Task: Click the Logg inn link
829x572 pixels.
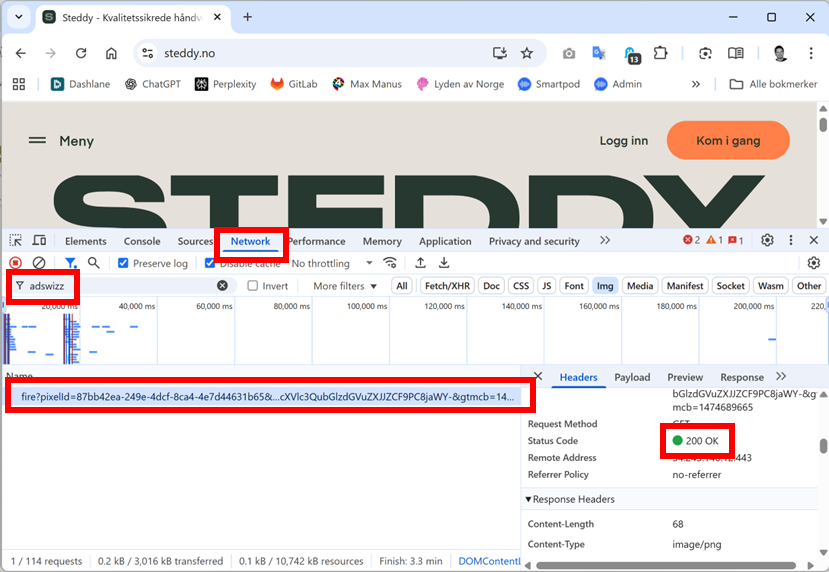Action: click(624, 141)
